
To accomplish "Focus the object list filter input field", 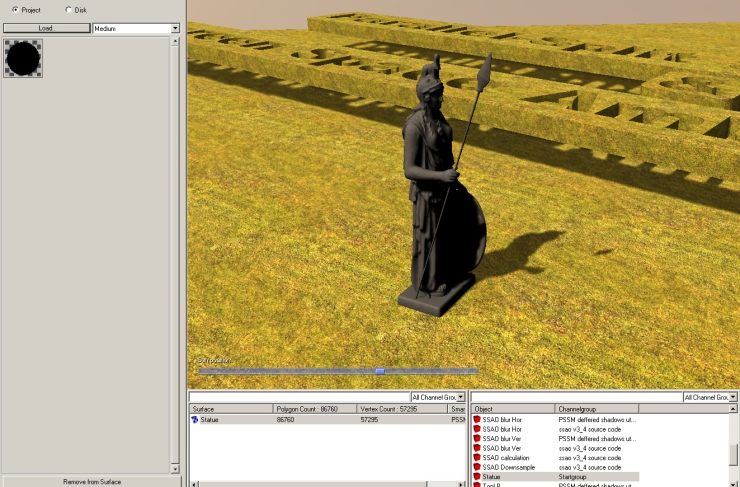I will click(x=577, y=397).
